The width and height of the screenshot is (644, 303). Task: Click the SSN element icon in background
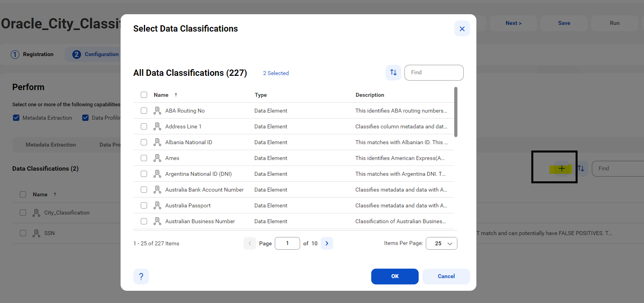[36, 233]
